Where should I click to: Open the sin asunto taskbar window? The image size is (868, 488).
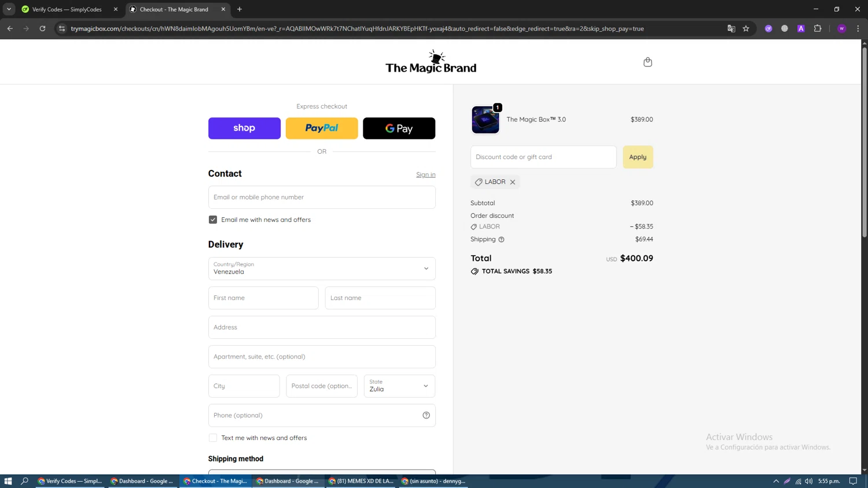[434, 481]
